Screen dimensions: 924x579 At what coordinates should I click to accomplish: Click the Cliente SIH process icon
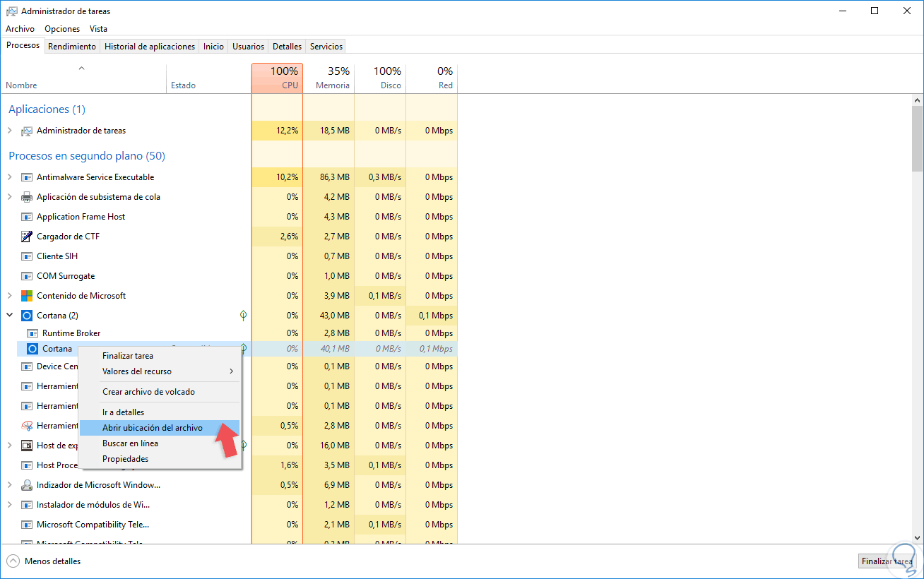click(27, 256)
